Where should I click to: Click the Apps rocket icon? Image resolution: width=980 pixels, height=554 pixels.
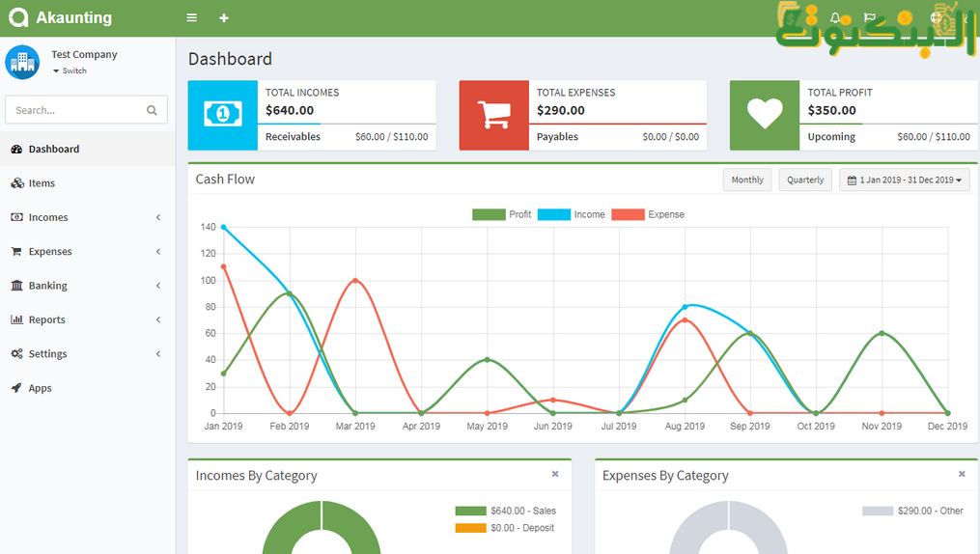(16, 388)
